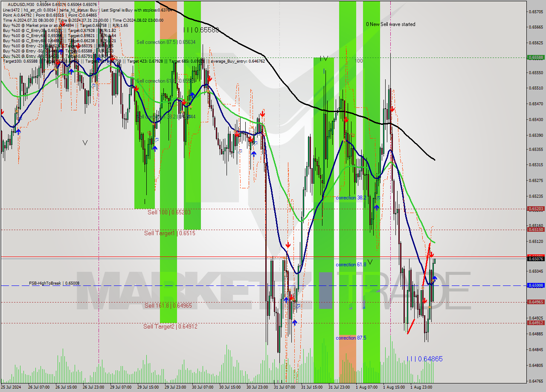This screenshot has height=392, width=546.
Task: Click the '29 Jul 15:00' time axis label
Action: tap(148, 388)
